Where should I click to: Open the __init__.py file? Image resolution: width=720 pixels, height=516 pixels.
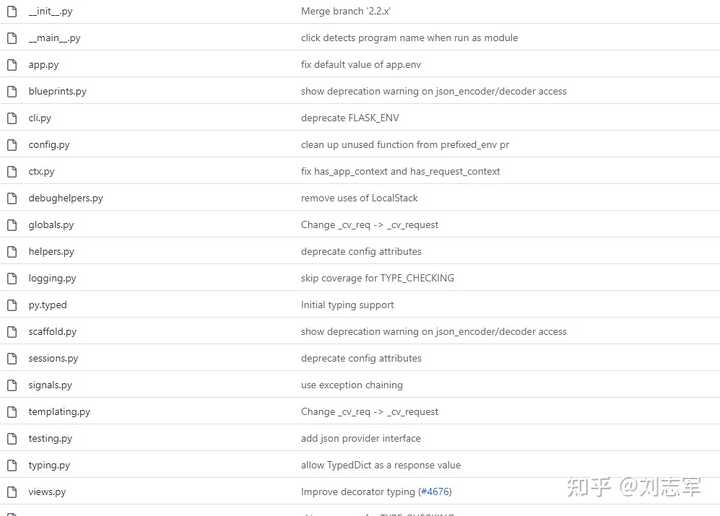click(x=50, y=11)
